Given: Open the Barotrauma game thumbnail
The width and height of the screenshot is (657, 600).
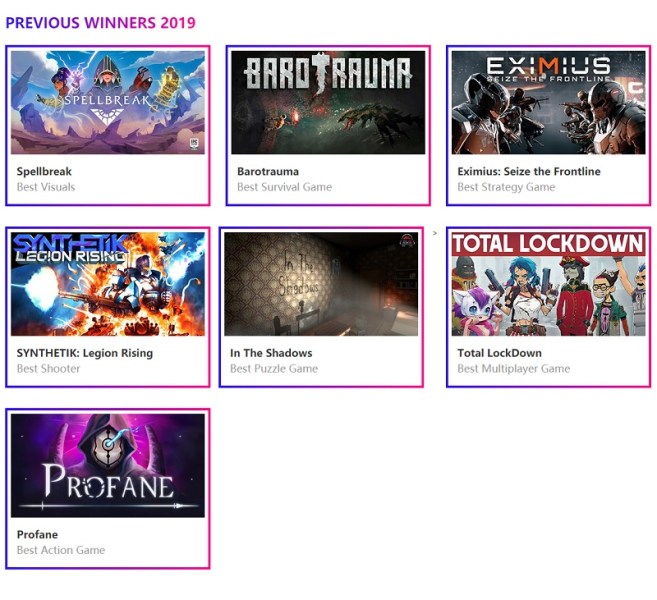Looking at the screenshot, I should pos(328,103).
